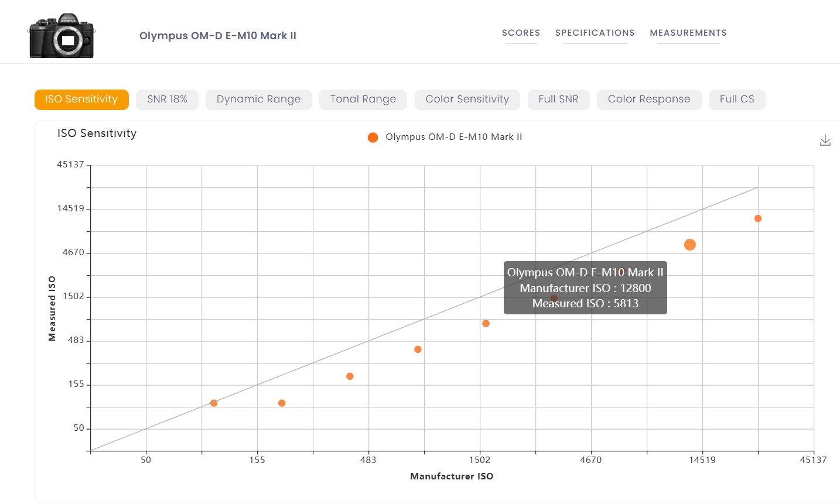Click the lowest-ISO data point on the diagonal line
Viewport: 840px width, 504px height.
click(x=214, y=403)
